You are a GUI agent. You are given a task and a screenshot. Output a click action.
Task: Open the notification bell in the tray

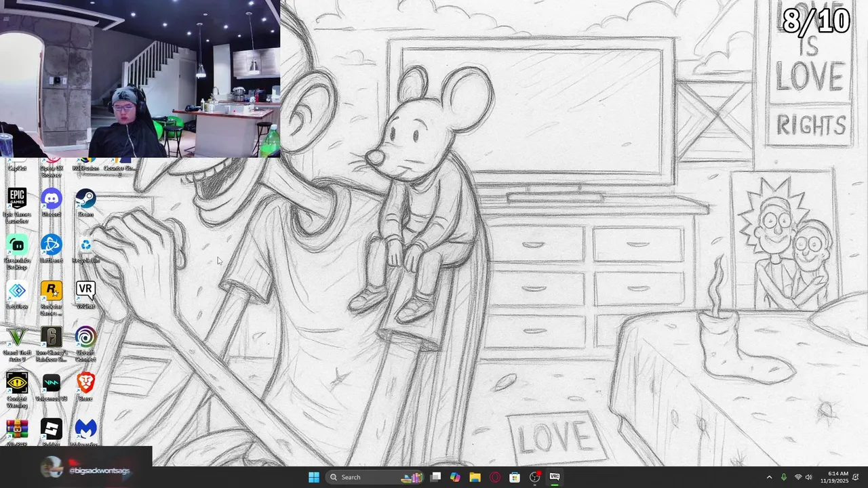coord(856,477)
